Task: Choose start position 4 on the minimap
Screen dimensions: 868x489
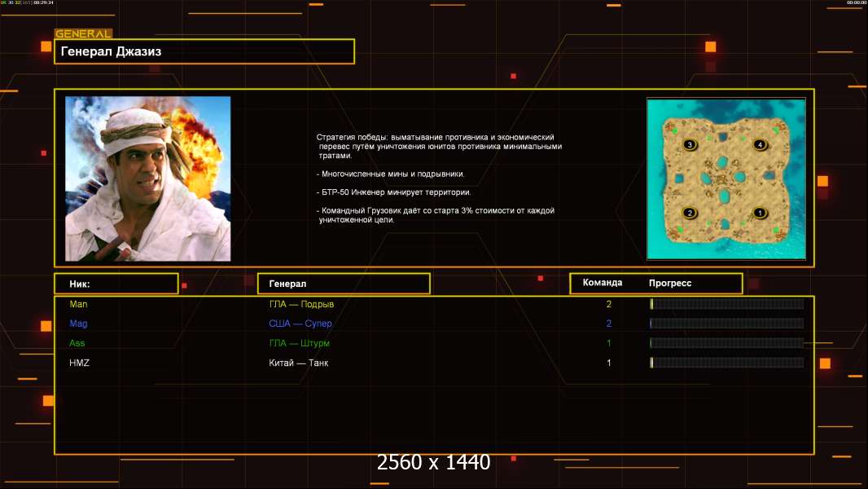Action: point(760,144)
